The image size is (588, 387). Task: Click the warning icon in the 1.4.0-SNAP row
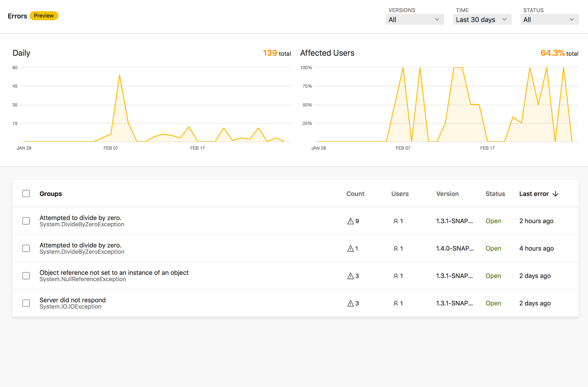(350, 249)
